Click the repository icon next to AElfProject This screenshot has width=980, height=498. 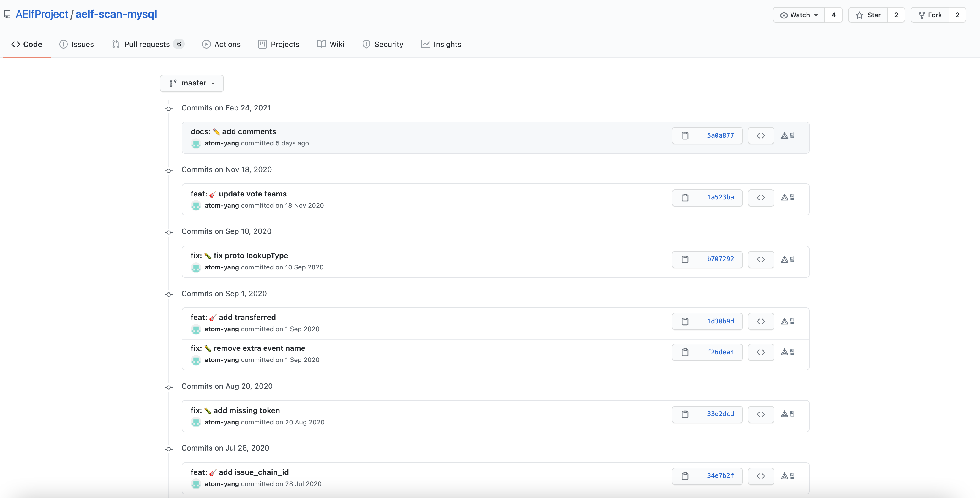tap(7, 15)
